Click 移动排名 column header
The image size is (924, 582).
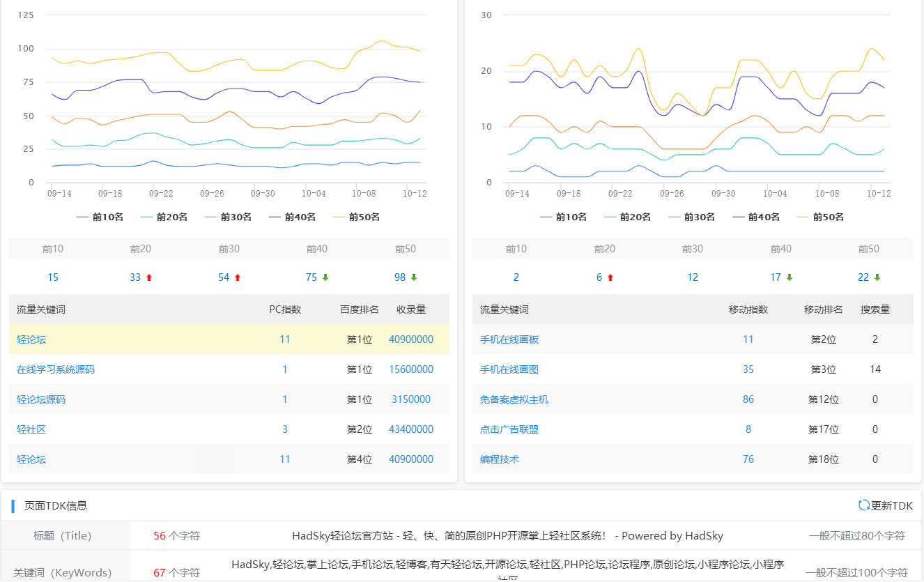(x=824, y=309)
